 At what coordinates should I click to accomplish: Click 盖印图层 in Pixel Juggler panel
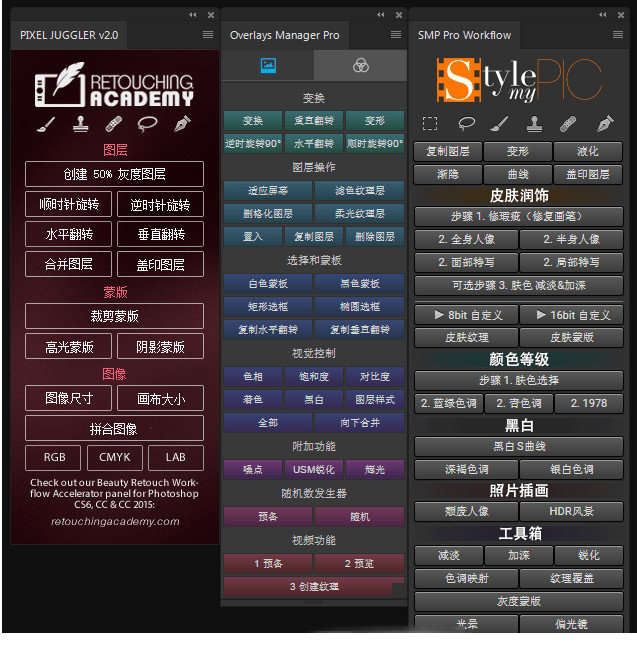[x=160, y=264]
